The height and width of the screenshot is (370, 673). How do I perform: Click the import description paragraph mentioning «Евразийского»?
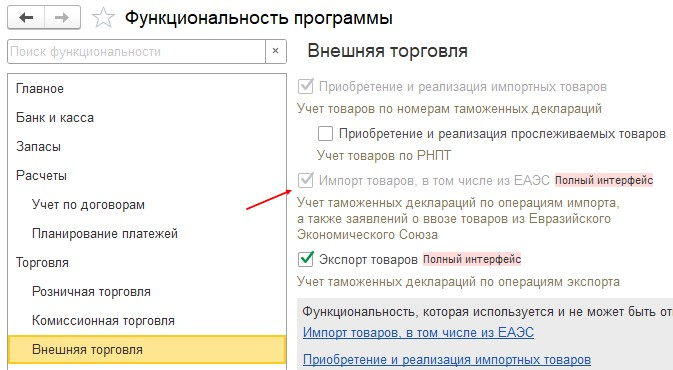coord(458,218)
